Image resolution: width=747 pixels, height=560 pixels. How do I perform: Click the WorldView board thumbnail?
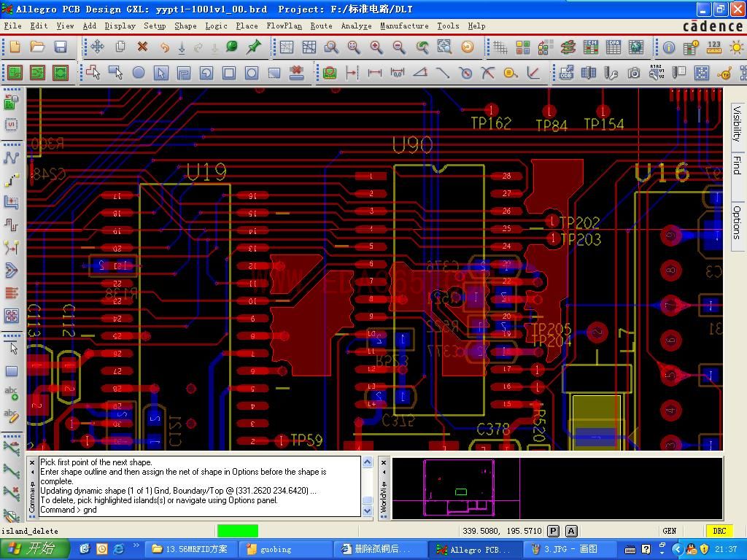coord(459,487)
